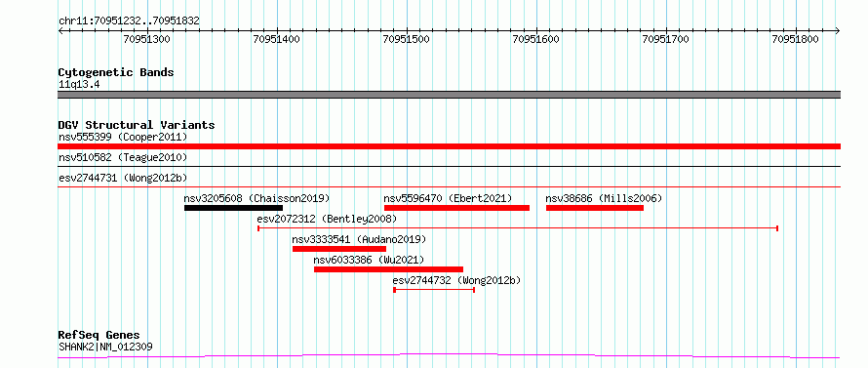Select the red bar under nsv3333541
Image resolution: width=868 pixels, height=368 pixels.
[x=339, y=249]
